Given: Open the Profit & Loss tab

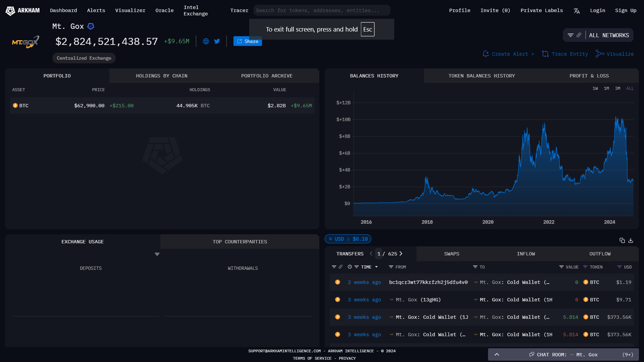Looking at the screenshot, I should point(589,76).
